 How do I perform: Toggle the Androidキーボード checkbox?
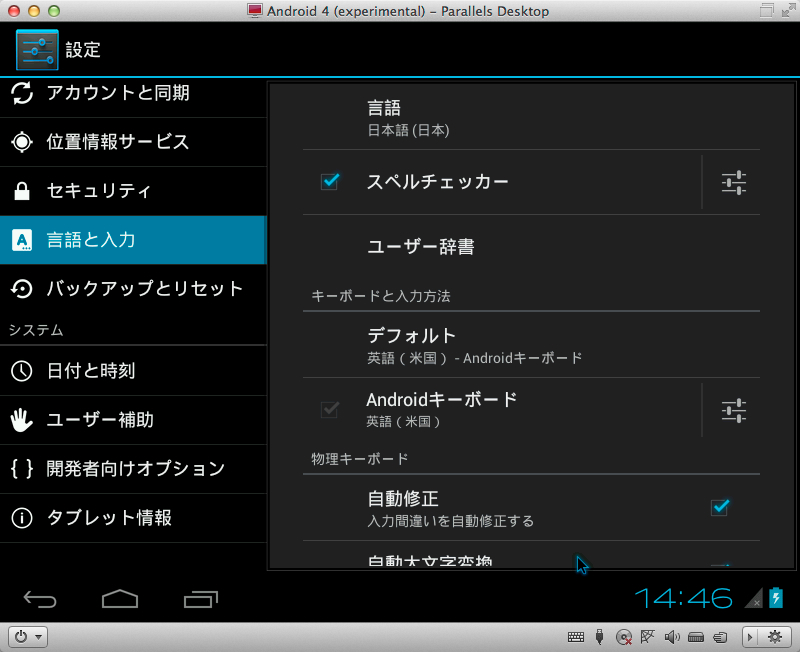tap(330, 409)
